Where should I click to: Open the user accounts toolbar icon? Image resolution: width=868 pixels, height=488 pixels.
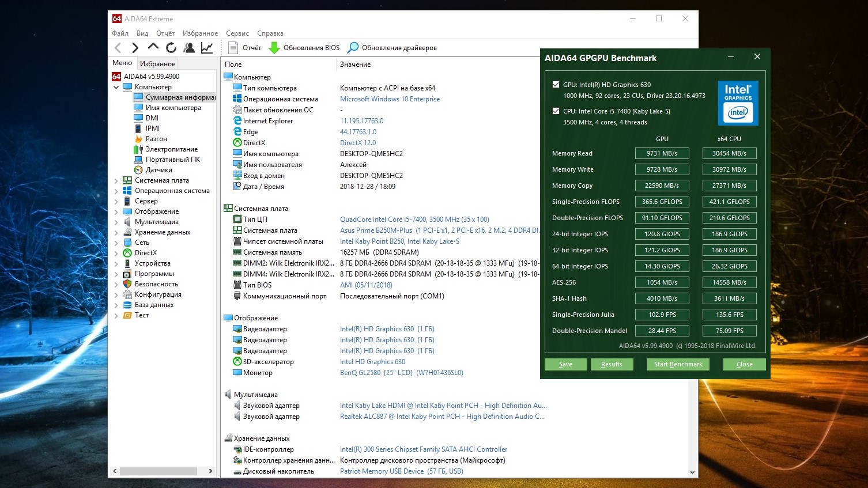click(x=189, y=48)
